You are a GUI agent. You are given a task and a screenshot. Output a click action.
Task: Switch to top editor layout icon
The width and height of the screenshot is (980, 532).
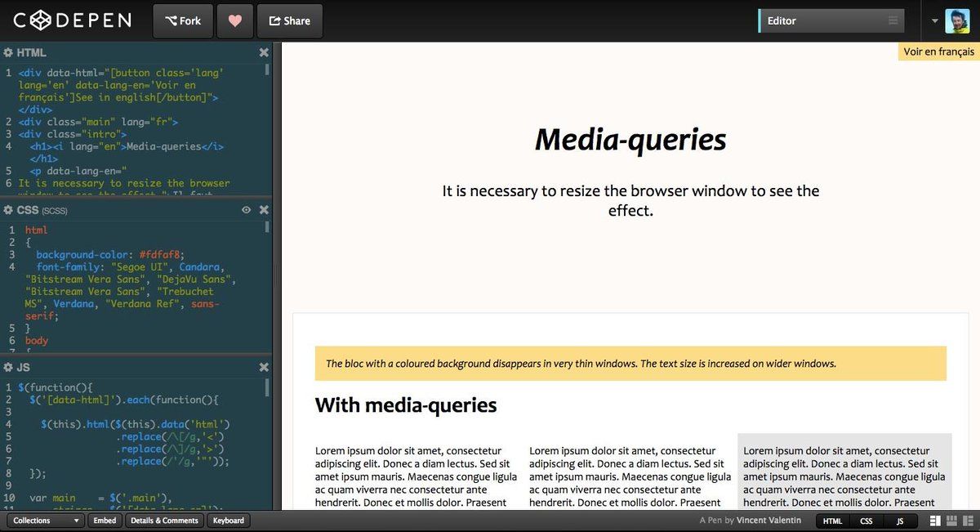click(951, 521)
